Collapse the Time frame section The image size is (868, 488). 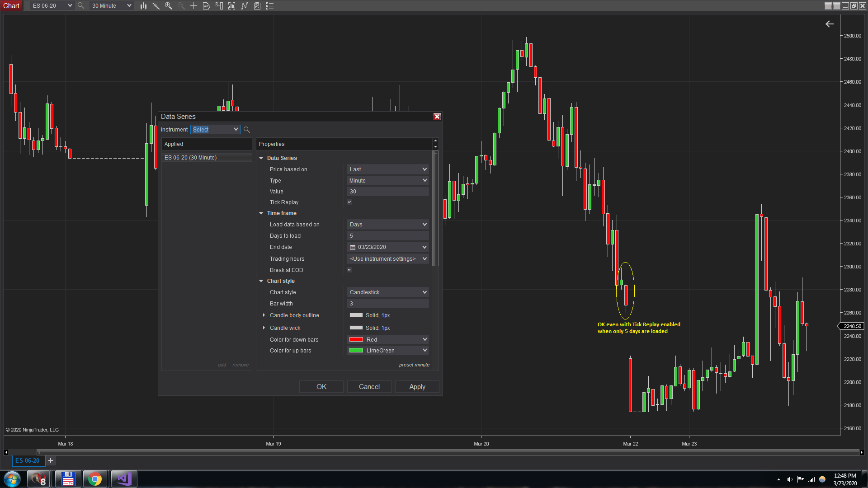pyautogui.click(x=261, y=213)
